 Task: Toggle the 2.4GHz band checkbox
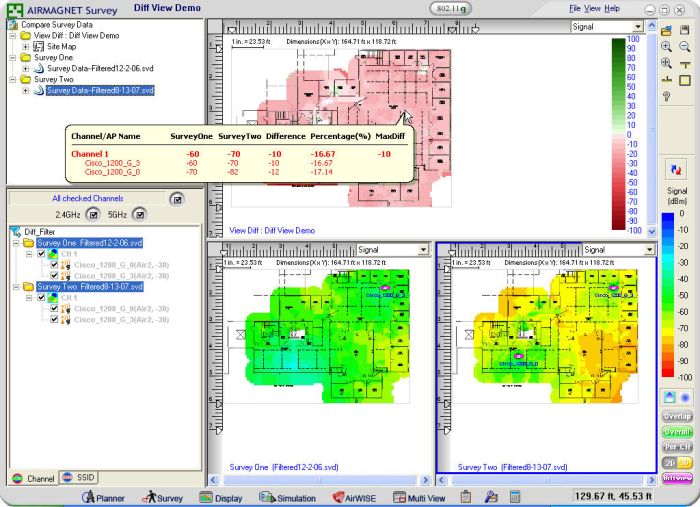(x=93, y=214)
